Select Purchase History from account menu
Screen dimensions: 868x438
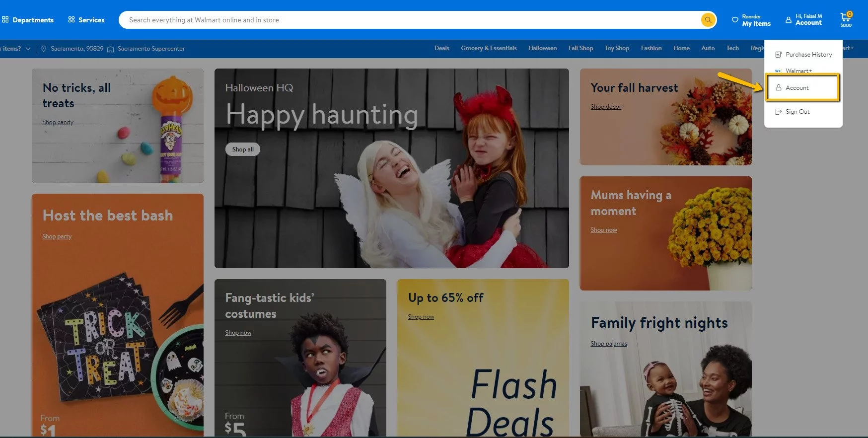[808, 55]
